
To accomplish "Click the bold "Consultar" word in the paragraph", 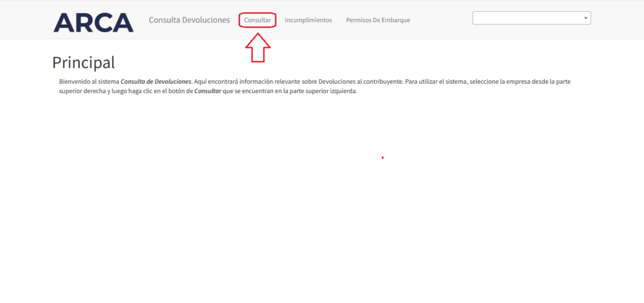I will point(208,91).
